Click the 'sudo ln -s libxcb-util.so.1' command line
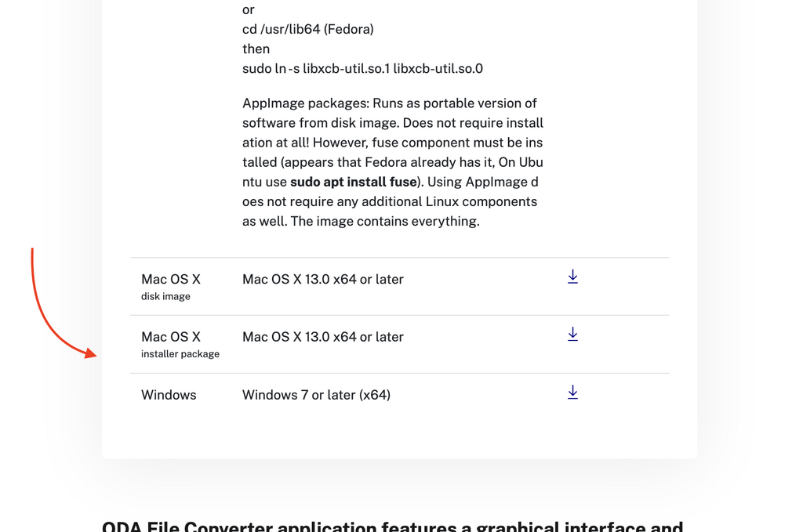 (x=362, y=68)
